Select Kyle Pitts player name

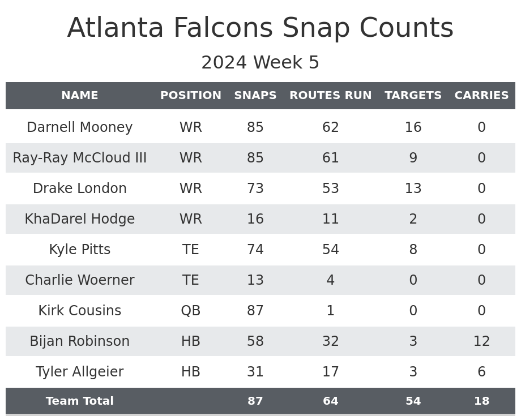(80, 250)
